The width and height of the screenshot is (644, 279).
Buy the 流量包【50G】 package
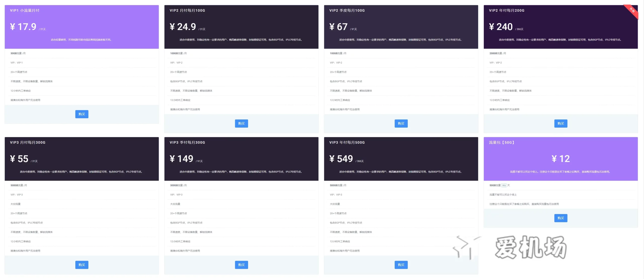[x=561, y=218]
